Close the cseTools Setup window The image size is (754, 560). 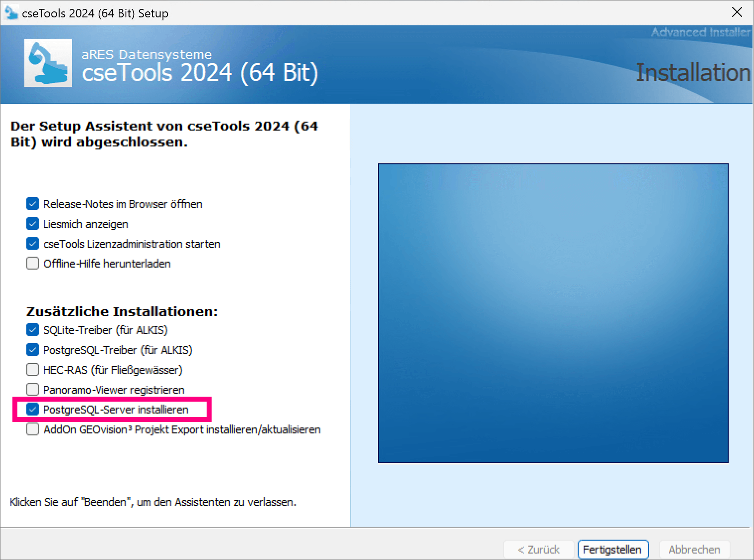coord(737,12)
